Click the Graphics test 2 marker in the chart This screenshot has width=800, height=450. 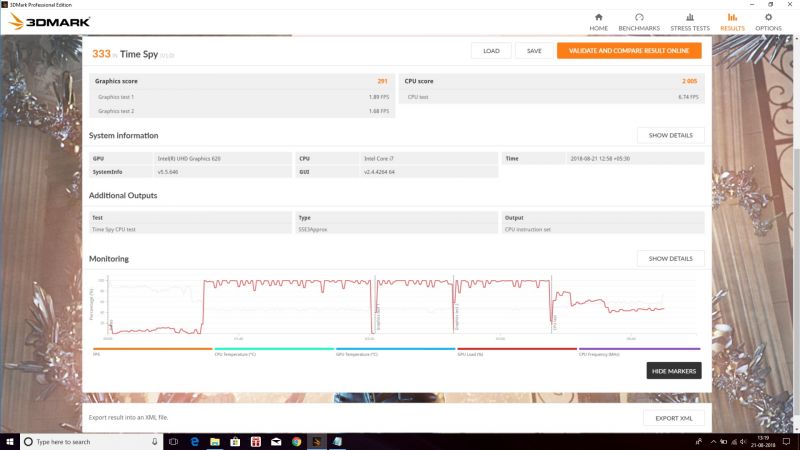coord(457,317)
